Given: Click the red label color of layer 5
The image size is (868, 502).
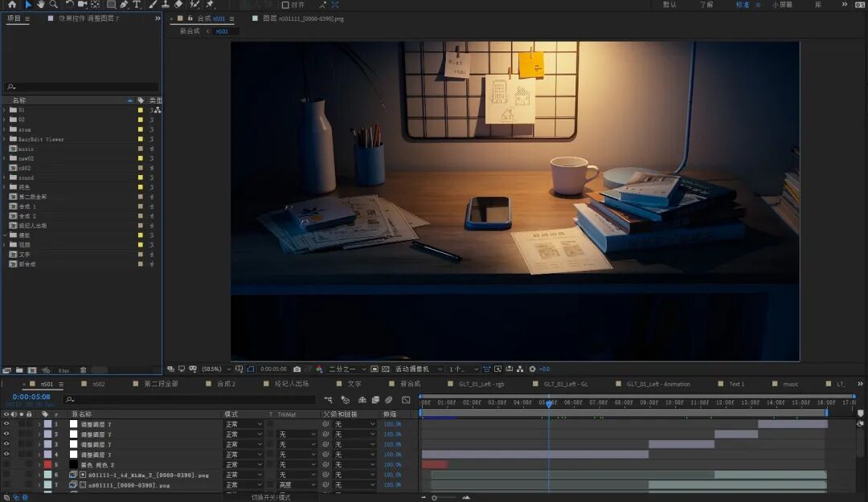Looking at the screenshot, I should tap(47, 465).
